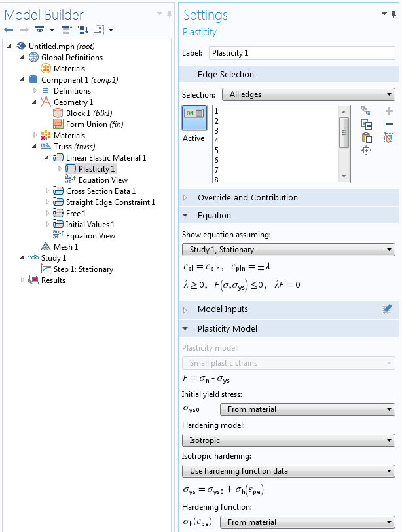Pin the Settings window
402x532 pixels.
393,14
